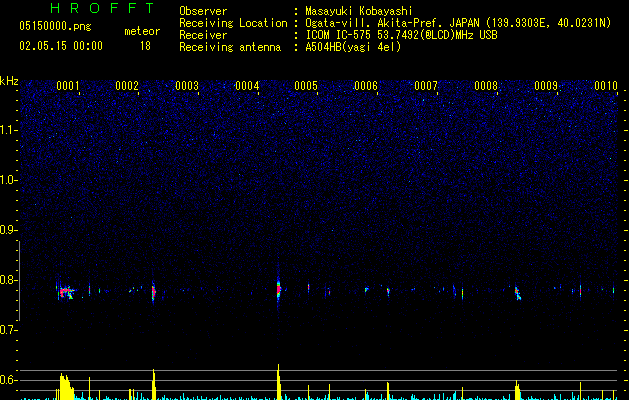Click the 'Receiver' label

click(203, 35)
